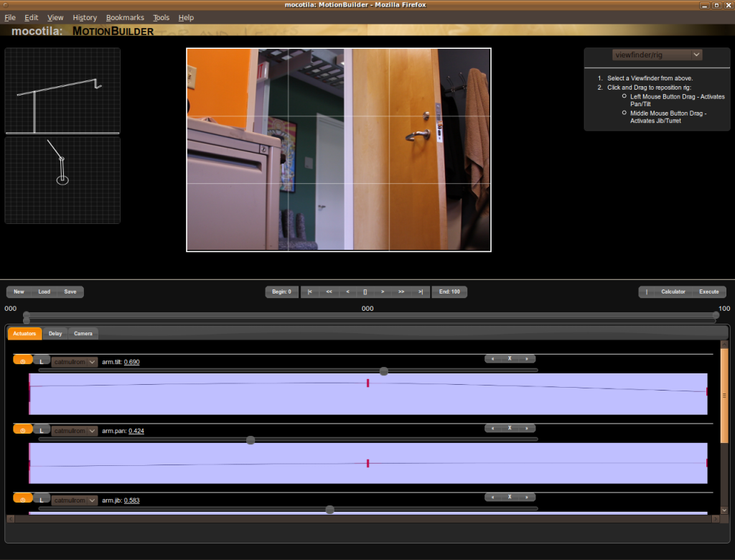Open the catmullrom dropdown for arm.tilt
This screenshot has width=735, height=560.
tap(74, 362)
